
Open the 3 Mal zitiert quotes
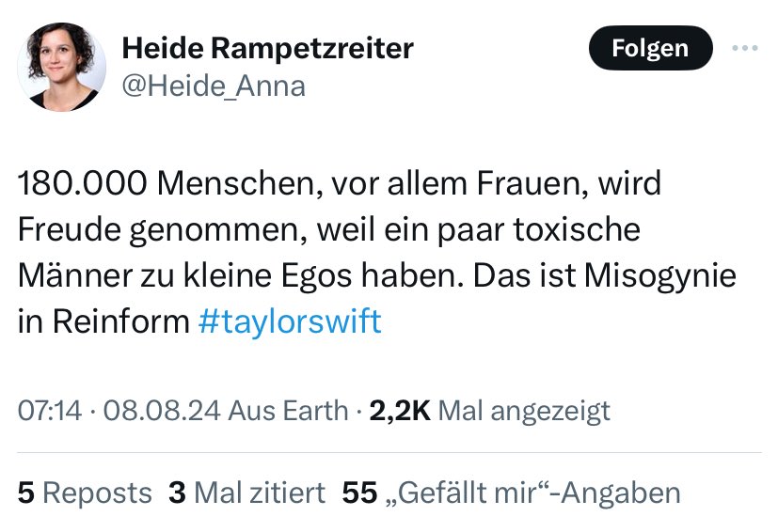click(246, 493)
